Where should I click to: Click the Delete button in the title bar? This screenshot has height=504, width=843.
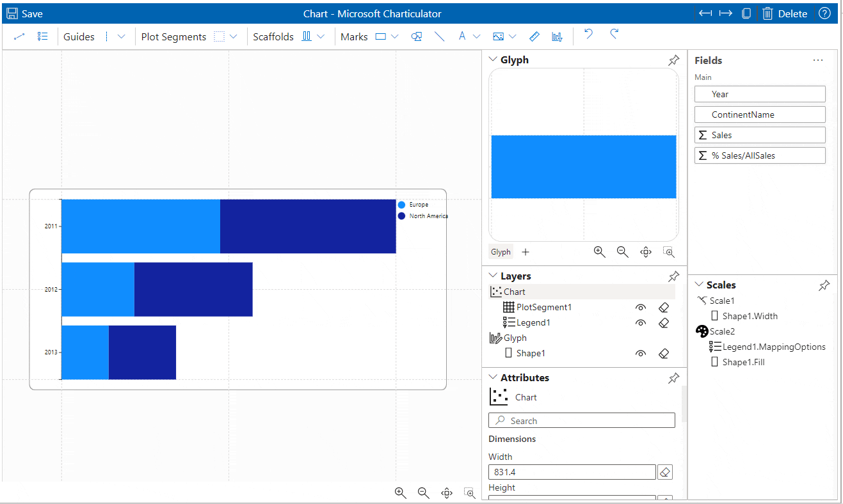tap(785, 13)
